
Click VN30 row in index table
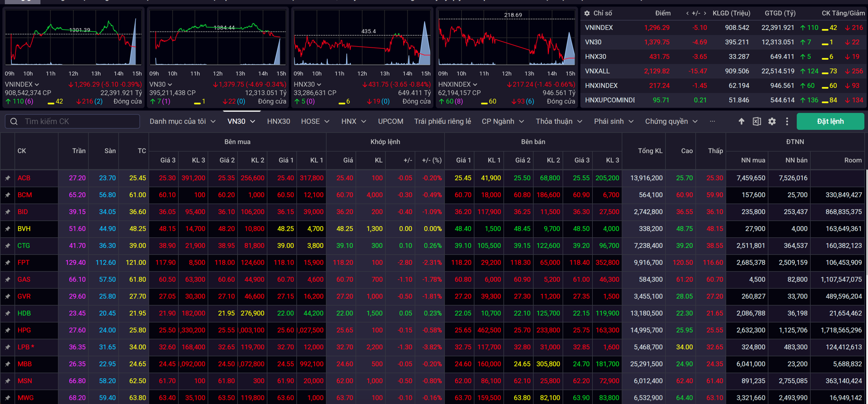(x=723, y=42)
